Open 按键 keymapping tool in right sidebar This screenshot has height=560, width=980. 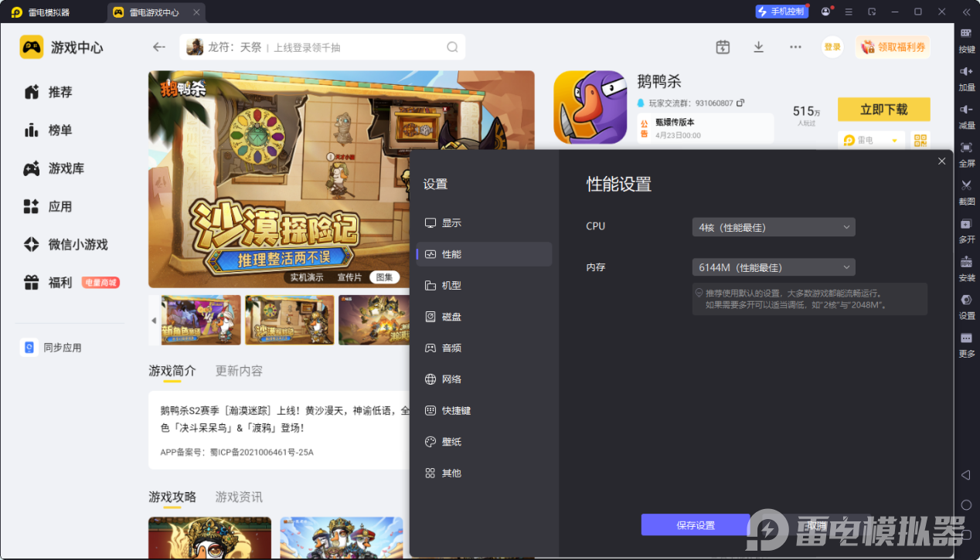(966, 39)
